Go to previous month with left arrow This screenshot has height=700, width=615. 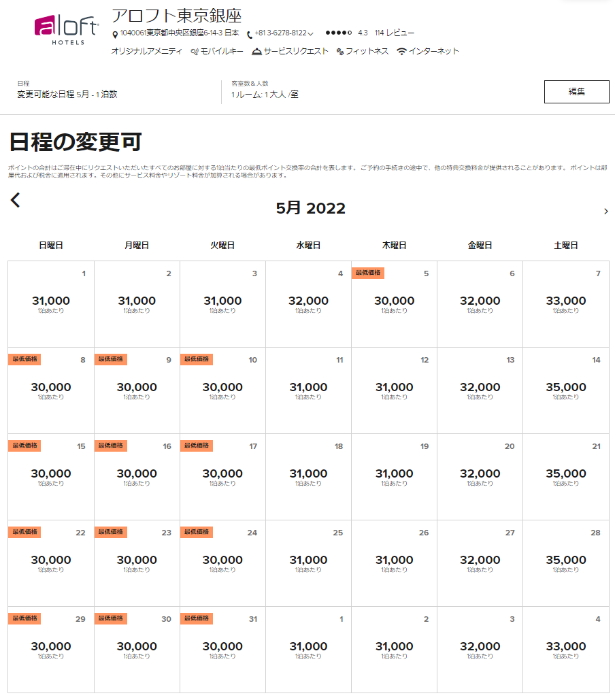click(x=16, y=200)
